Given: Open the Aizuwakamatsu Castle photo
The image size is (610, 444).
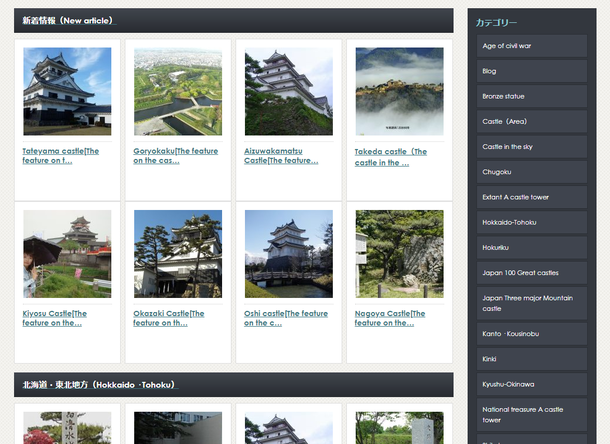Looking at the screenshot, I should [289, 92].
